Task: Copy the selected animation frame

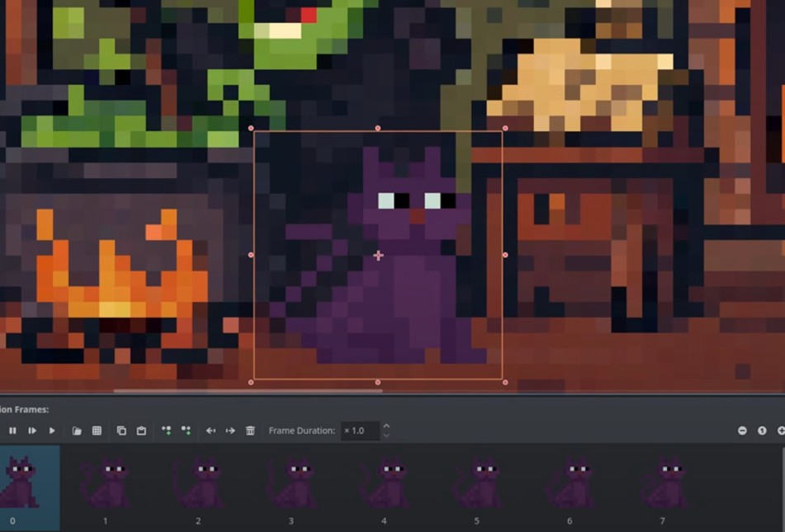Action: tap(121, 431)
